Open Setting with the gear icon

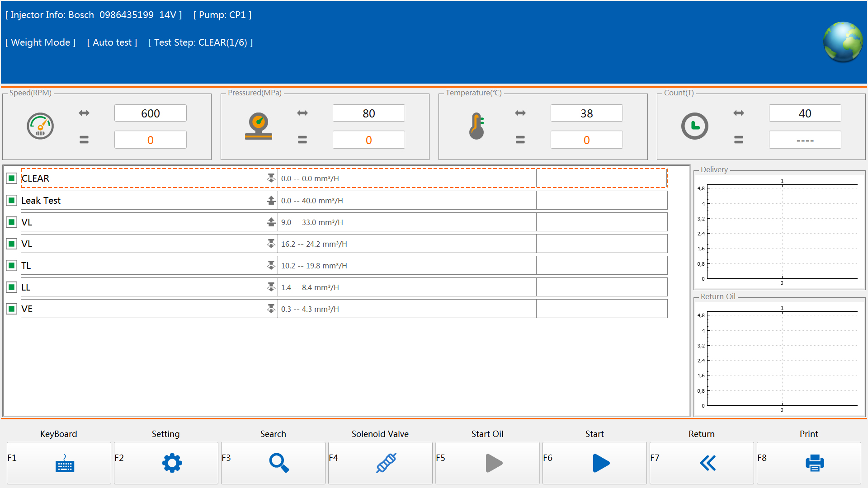point(172,463)
